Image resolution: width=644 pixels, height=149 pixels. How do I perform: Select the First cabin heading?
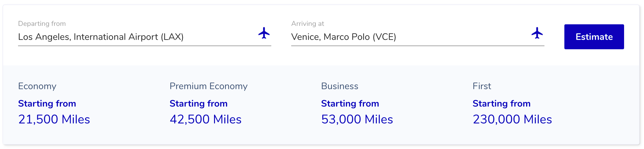coord(482,86)
